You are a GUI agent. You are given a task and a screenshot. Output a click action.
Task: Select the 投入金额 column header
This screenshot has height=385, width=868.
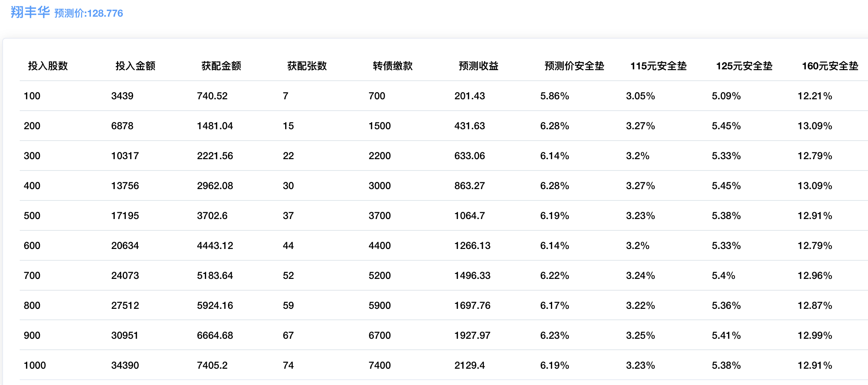pyautogui.click(x=135, y=66)
